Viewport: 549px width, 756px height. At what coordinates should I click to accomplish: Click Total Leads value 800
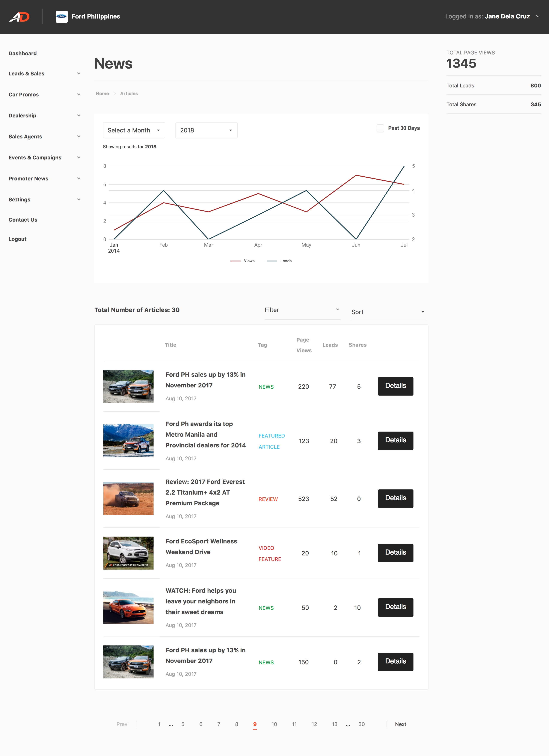pos(536,86)
